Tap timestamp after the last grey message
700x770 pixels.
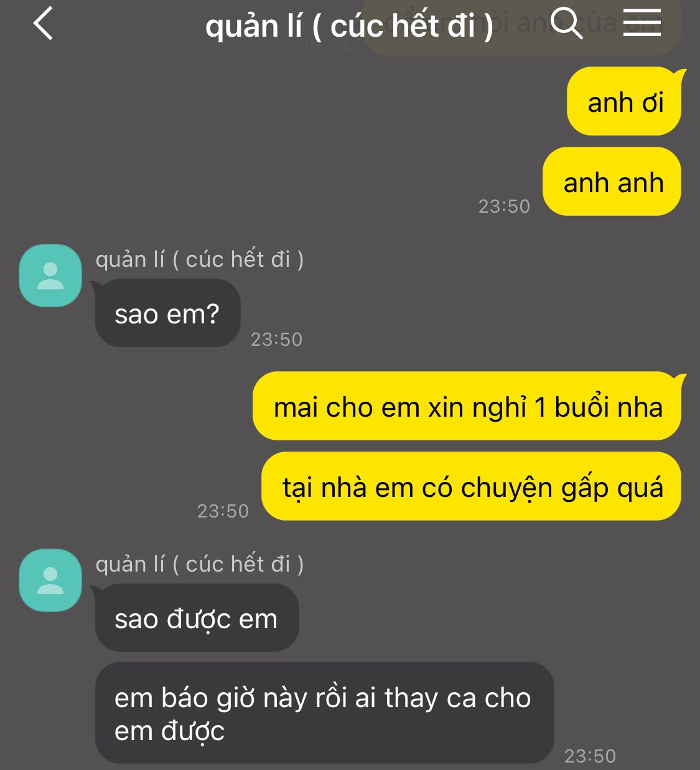pyautogui.click(x=590, y=756)
